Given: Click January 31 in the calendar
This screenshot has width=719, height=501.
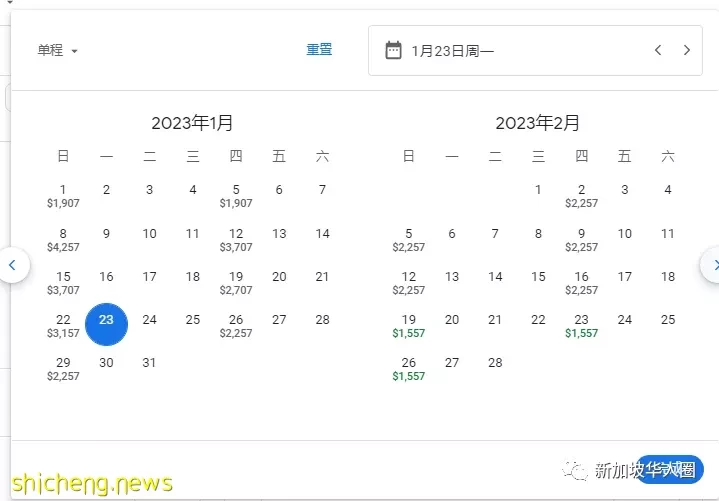Looking at the screenshot, I should point(149,363).
